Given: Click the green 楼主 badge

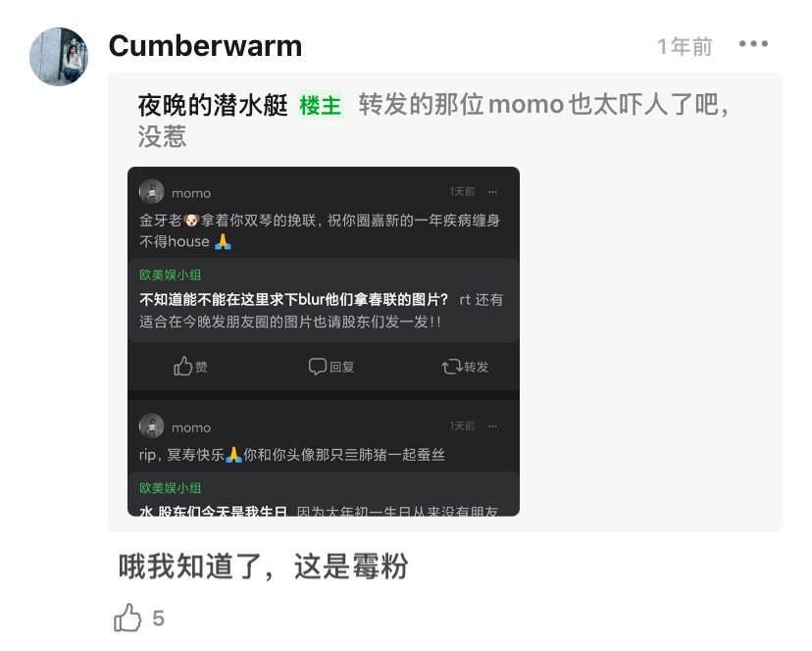Looking at the screenshot, I should click(x=320, y=106).
